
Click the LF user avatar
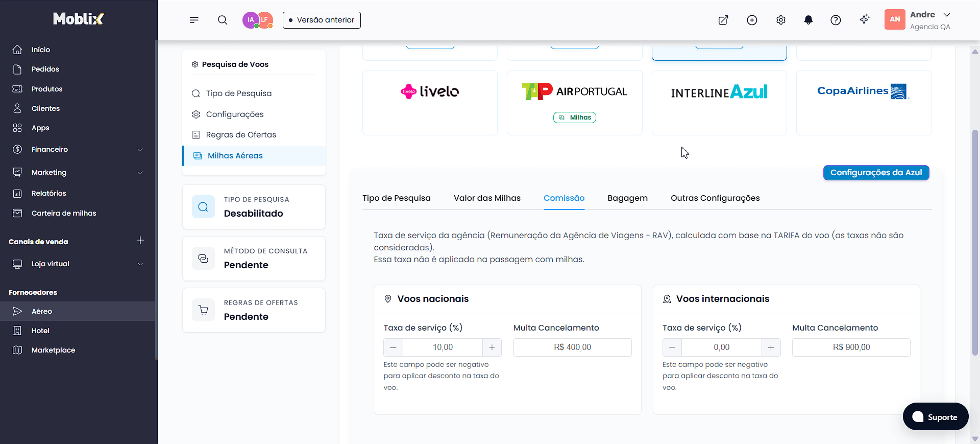click(x=265, y=20)
